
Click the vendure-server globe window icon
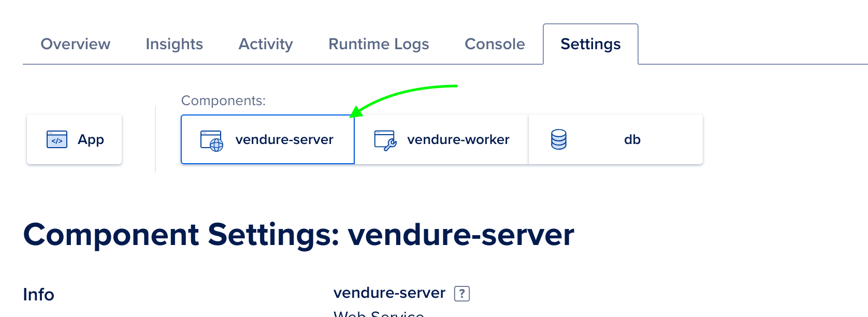(x=212, y=140)
